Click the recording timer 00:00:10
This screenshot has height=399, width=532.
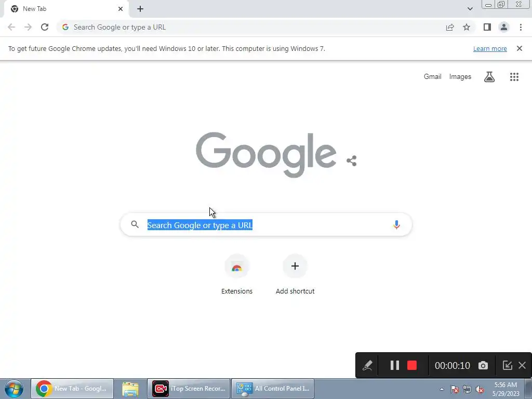pyautogui.click(x=453, y=365)
